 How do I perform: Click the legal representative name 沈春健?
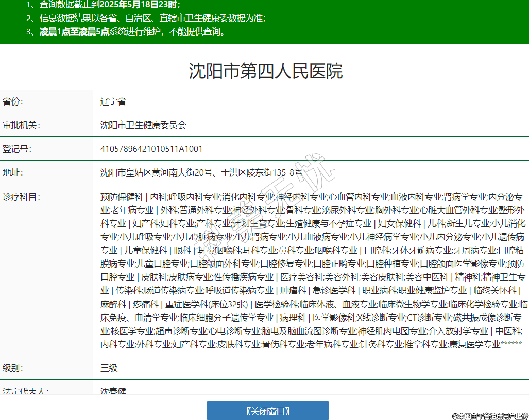(113, 391)
